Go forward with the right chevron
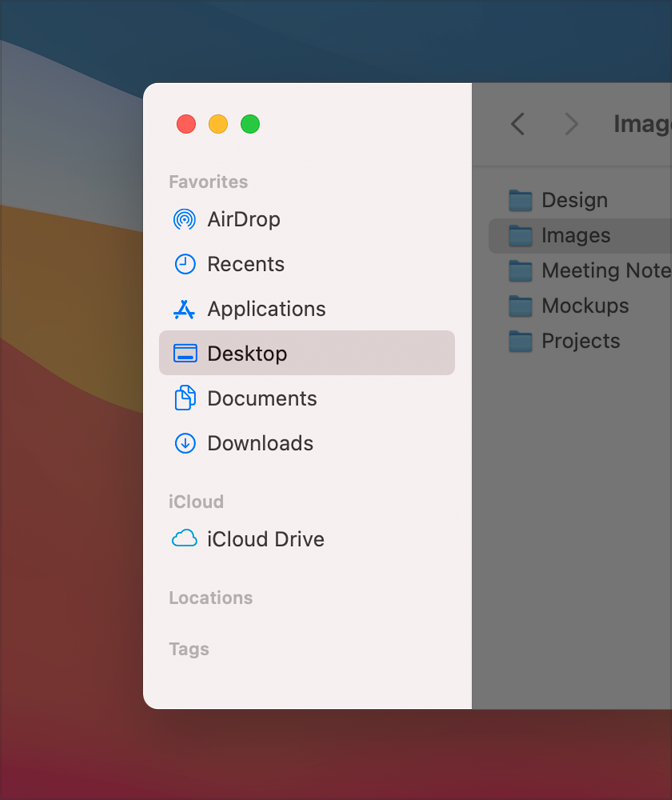This screenshot has width=672, height=800. pyautogui.click(x=571, y=124)
